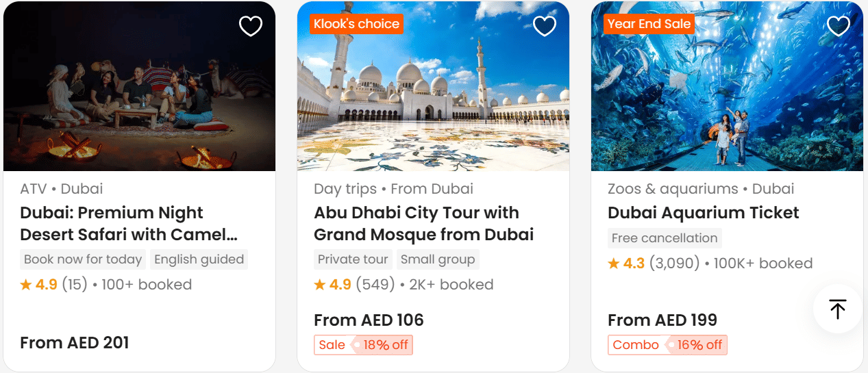The width and height of the screenshot is (868, 373).
Task: Open the Dubai Aquarium tunnel photo
Action: (x=727, y=103)
